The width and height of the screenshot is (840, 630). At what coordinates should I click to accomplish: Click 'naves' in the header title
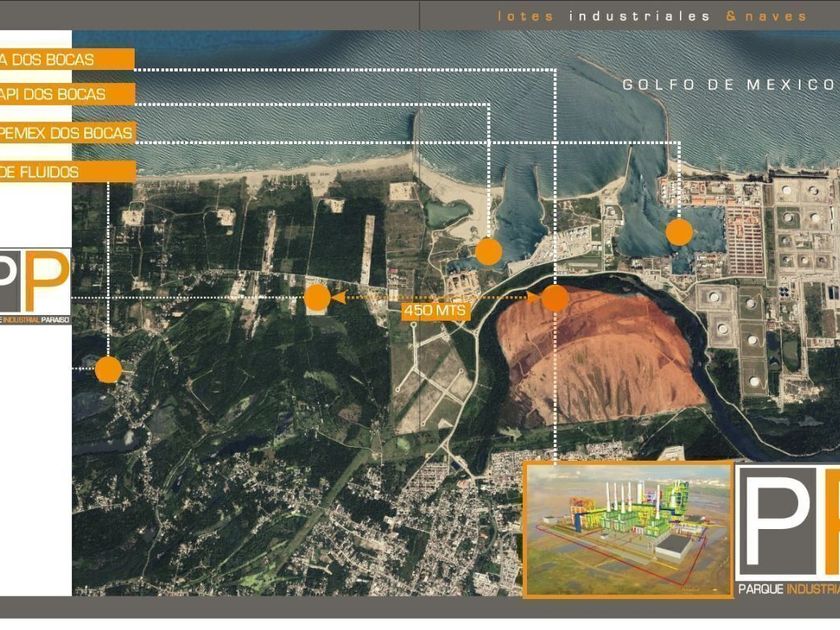coord(776,16)
